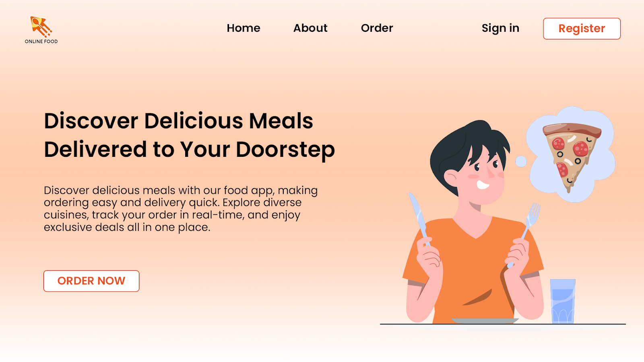Click the food app description paragraph
Image resolution: width=644 pixels, height=362 pixels.
181,209
